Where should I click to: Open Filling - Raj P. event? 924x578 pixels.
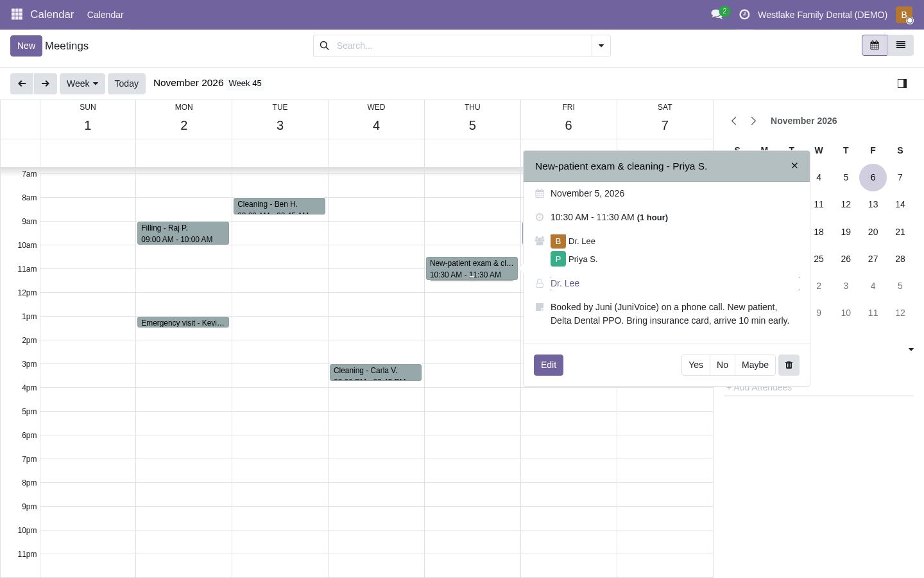point(183,233)
